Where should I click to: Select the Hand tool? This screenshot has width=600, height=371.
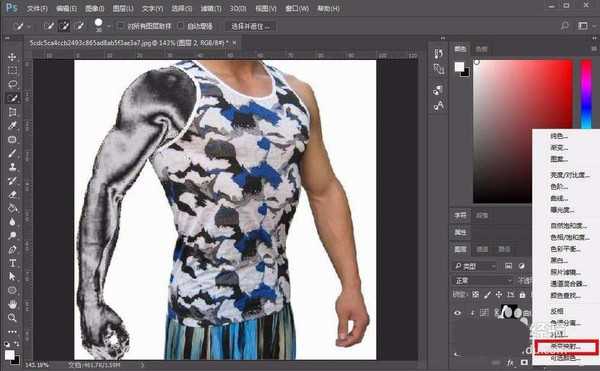coord(12,304)
